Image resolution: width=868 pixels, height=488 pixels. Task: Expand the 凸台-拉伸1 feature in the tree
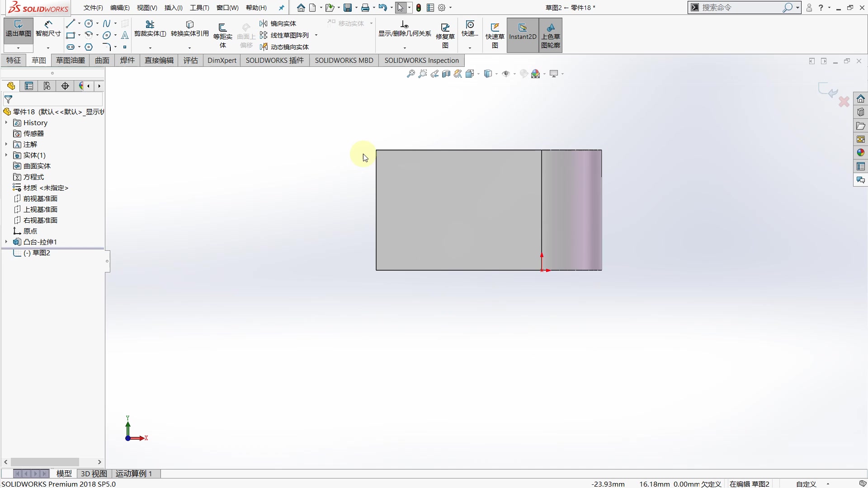point(5,242)
